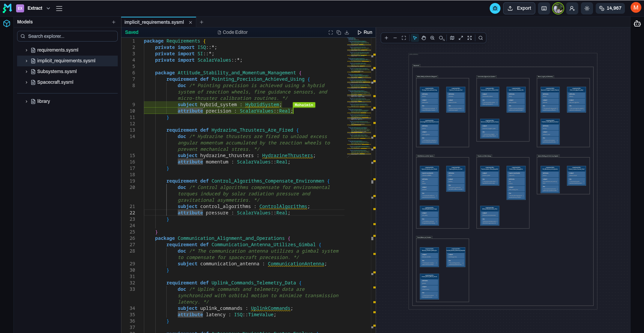The height and width of the screenshot is (333, 644).
Task: Click HydrazineThrusters type on line 15
Action: coord(287,155)
